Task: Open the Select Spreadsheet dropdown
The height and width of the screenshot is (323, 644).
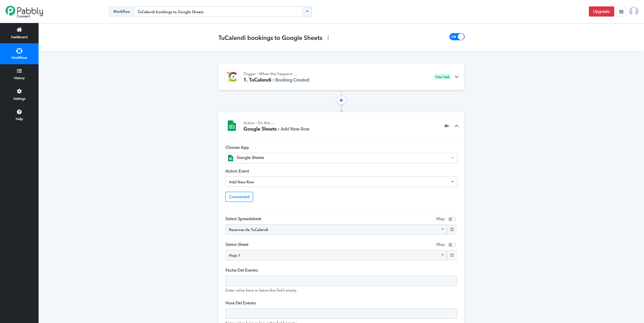Action: pyautogui.click(x=336, y=230)
